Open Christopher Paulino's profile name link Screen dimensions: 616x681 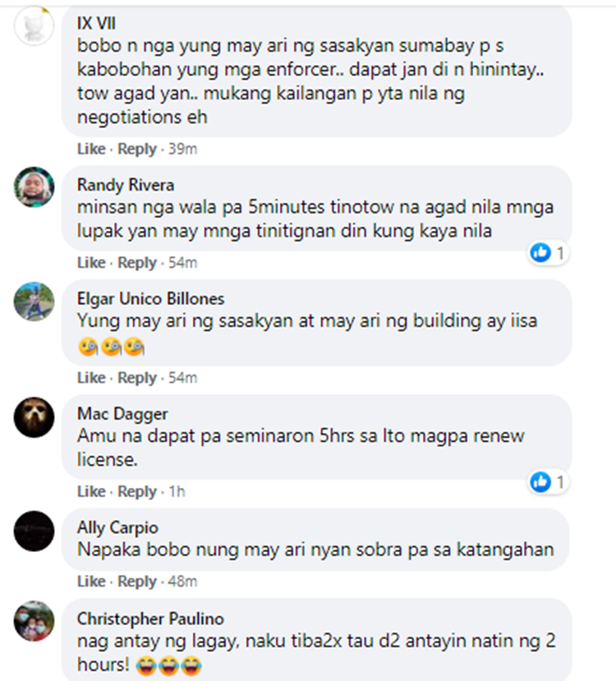[x=150, y=619]
